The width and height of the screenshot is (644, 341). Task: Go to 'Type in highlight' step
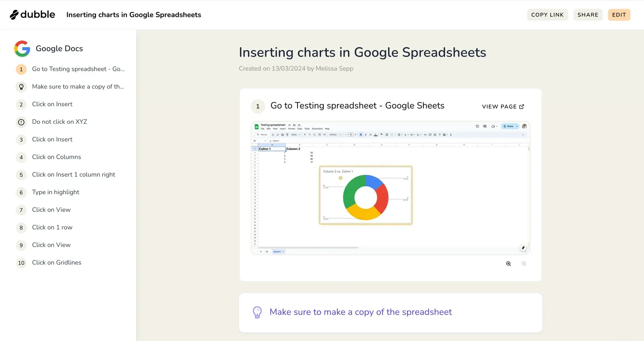click(x=56, y=192)
